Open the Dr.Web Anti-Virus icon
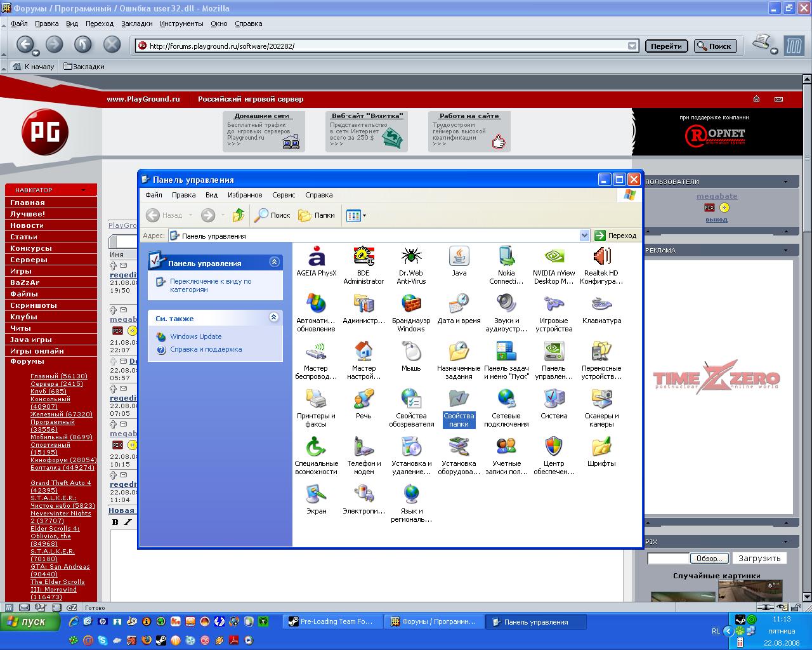 pyautogui.click(x=411, y=257)
